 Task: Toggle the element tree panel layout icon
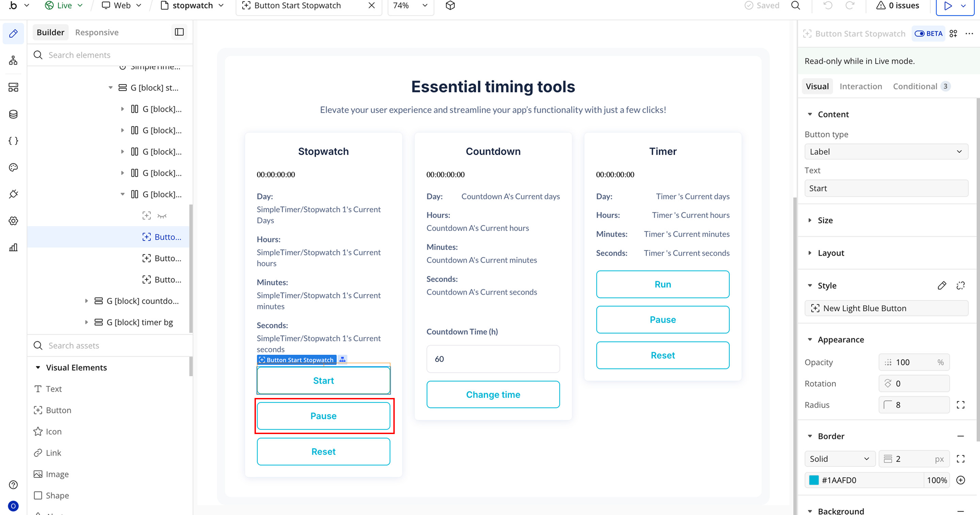coord(179,32)
